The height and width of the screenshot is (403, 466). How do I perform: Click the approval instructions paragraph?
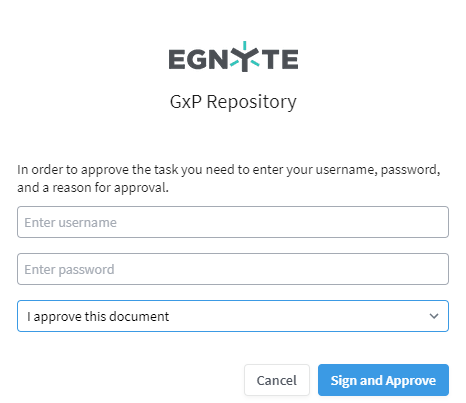229,179
